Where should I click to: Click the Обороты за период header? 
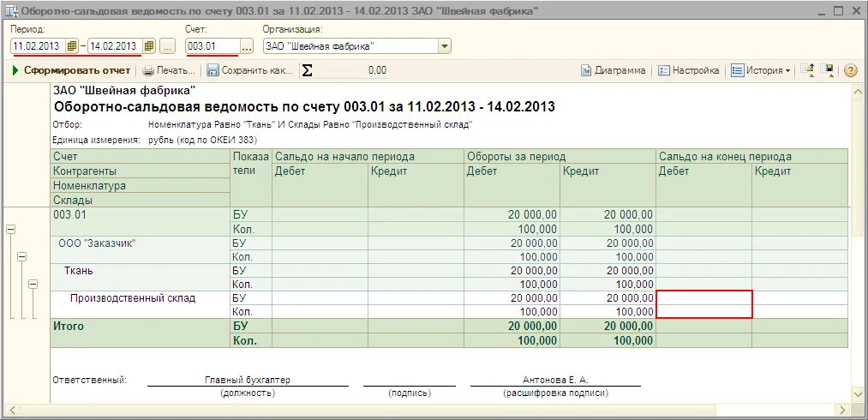560,157
